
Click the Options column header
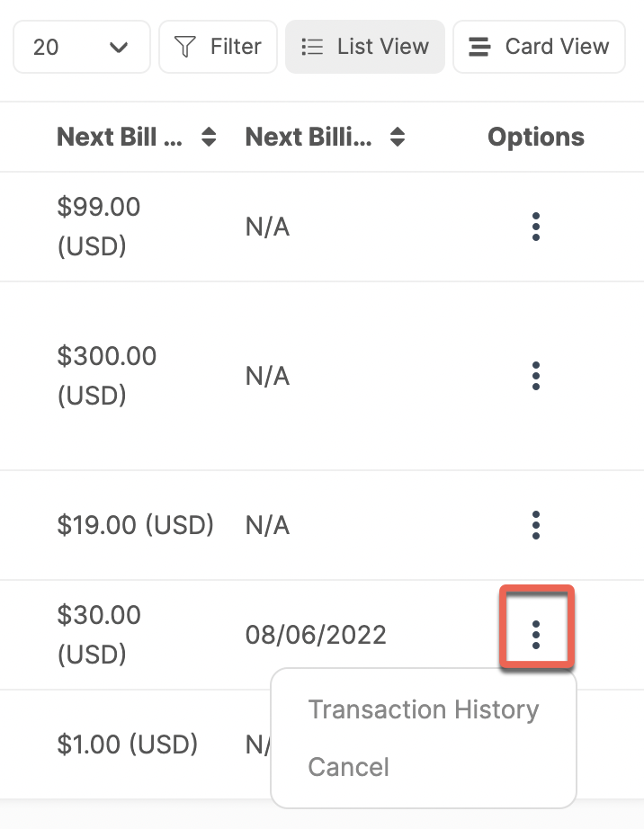click(x=535, y=137)
